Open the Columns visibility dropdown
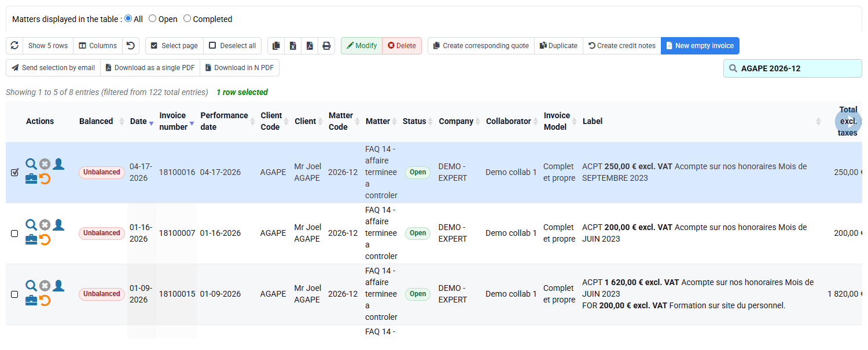 coord(98,46)
